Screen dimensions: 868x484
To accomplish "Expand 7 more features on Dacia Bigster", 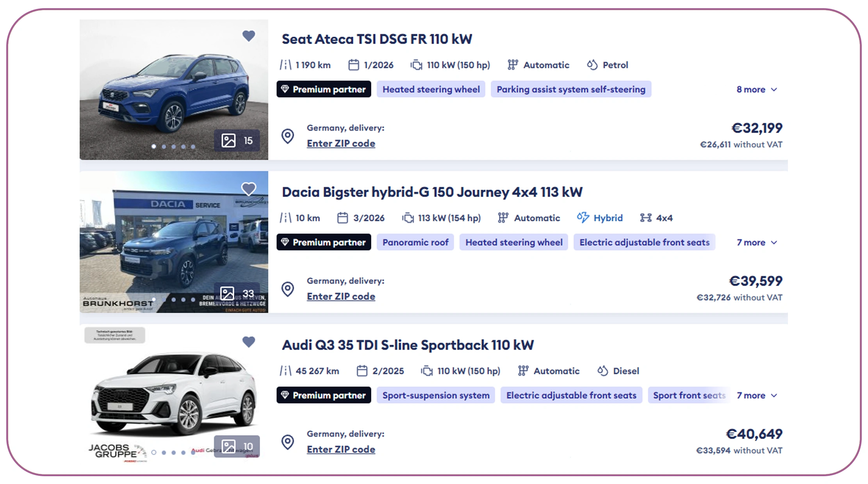I will (755, 242).
